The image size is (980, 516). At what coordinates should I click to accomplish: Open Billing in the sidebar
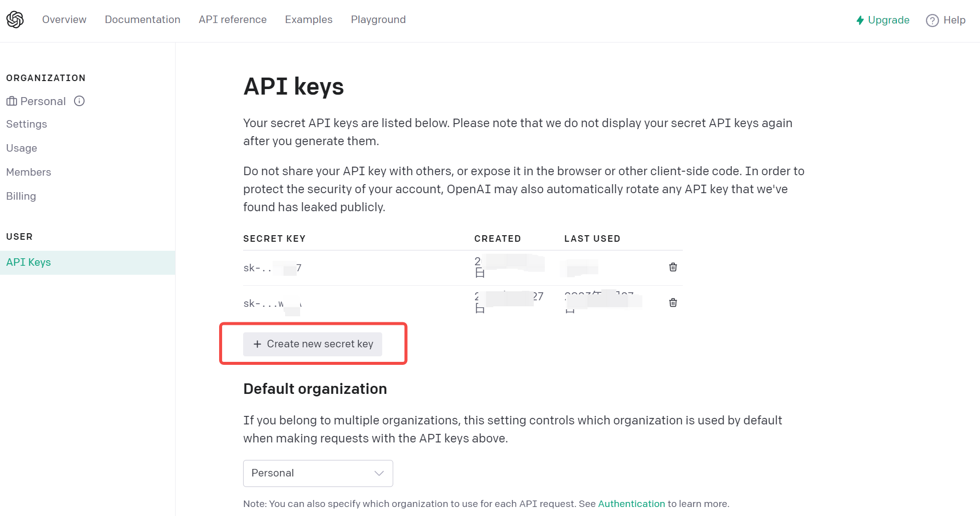coord(21,196)
